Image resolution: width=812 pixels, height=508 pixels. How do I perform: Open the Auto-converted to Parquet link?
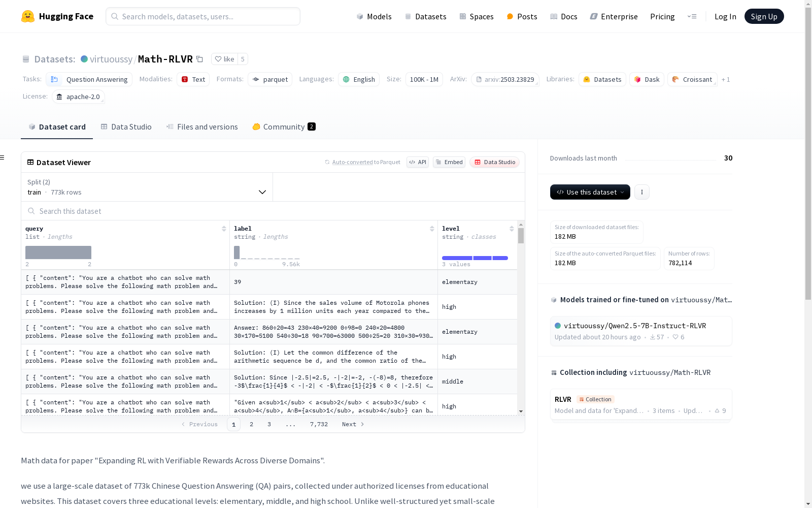[x=362, y=162]
